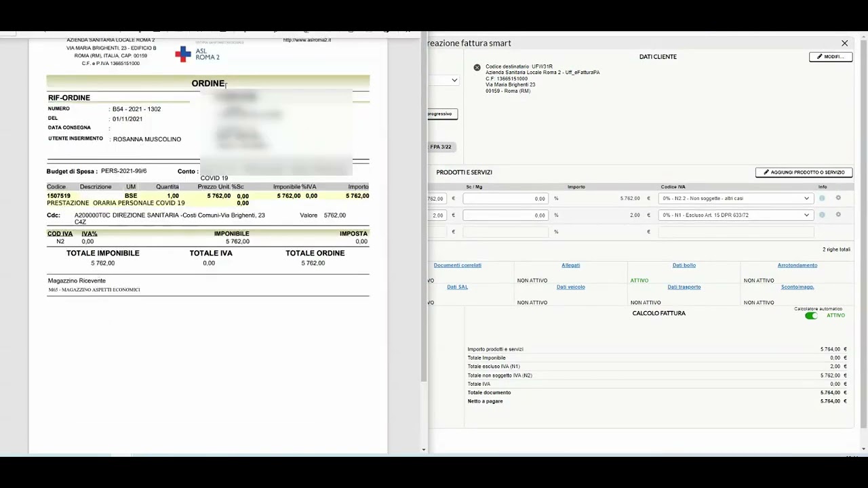Click the Sc/Mg discount field in the 5.762,00 row

pyautogui.click(x=505, y=199)
